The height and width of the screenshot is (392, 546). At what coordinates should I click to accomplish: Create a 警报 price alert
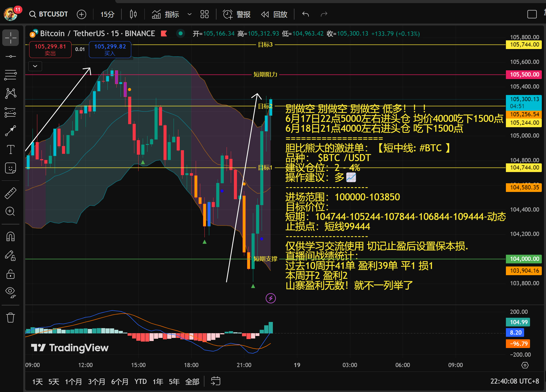(x=237, y=14)
